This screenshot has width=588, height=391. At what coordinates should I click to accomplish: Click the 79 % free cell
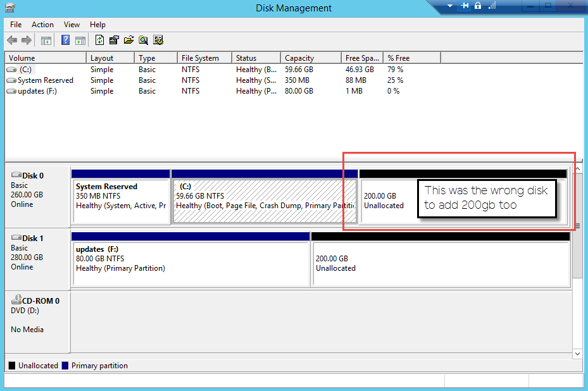(395, 70)
